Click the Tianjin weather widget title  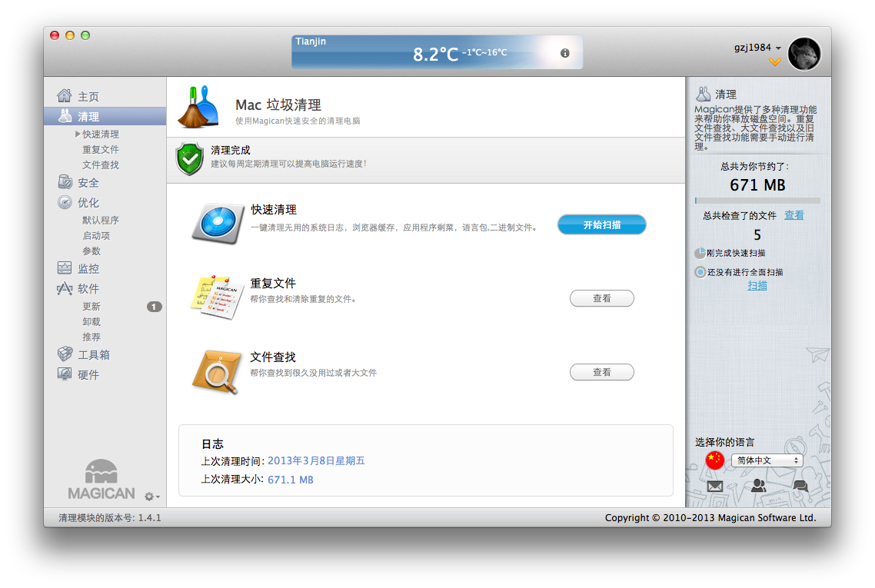(x=311, y=42)
